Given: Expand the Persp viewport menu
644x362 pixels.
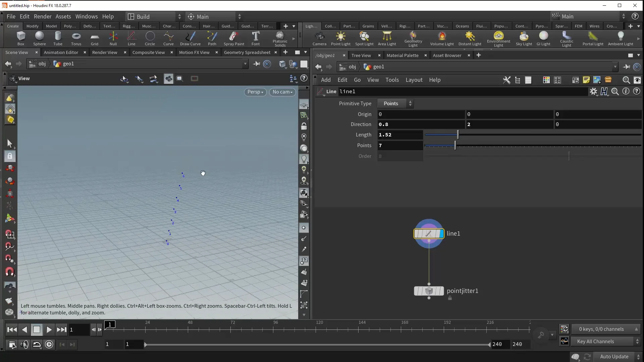Looking at the screenshot, I should coord(255,92).
